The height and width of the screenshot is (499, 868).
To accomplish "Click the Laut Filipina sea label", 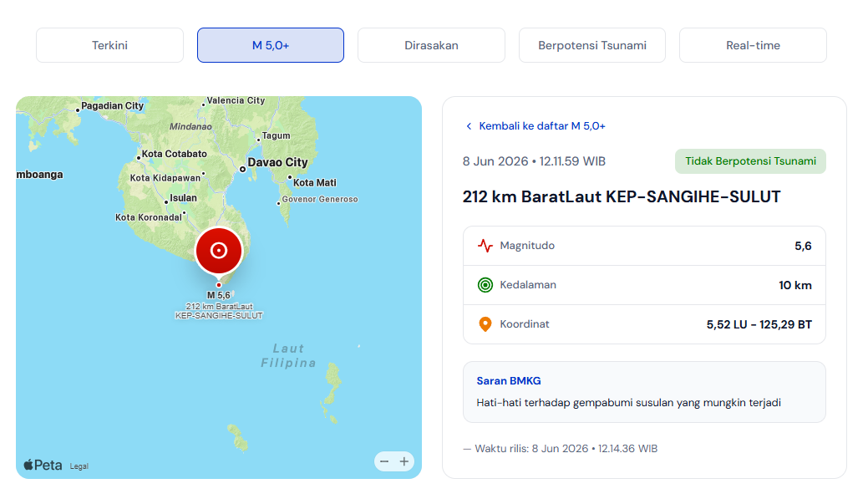I will coord(288,355).
